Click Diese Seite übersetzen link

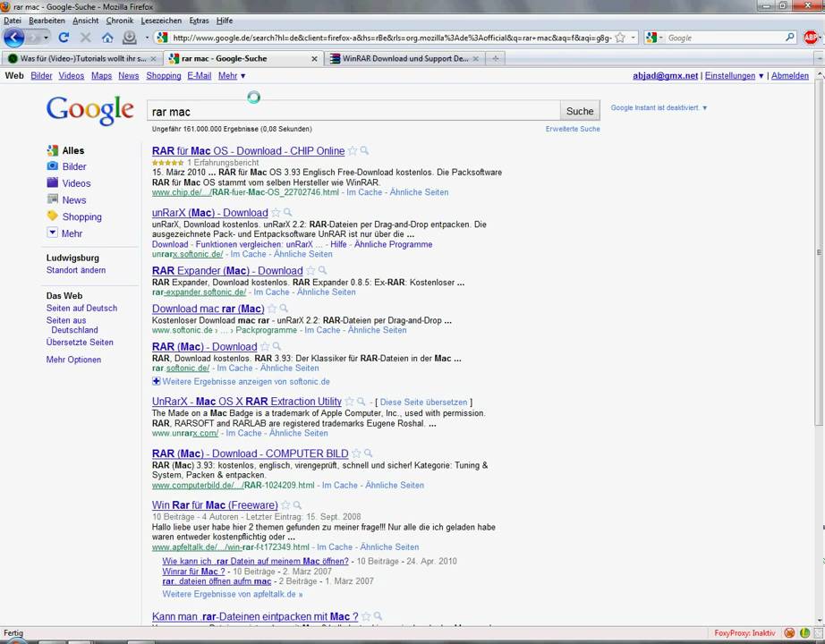point(423,402)
